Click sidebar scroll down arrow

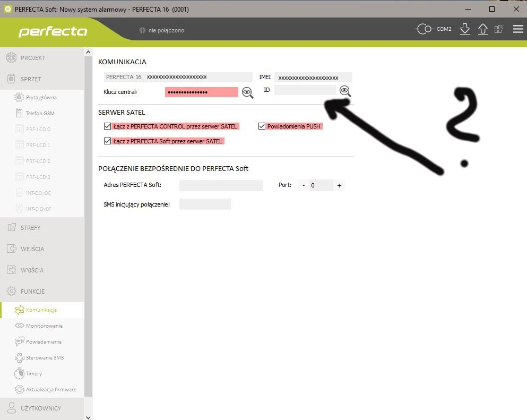coord(88,417)
